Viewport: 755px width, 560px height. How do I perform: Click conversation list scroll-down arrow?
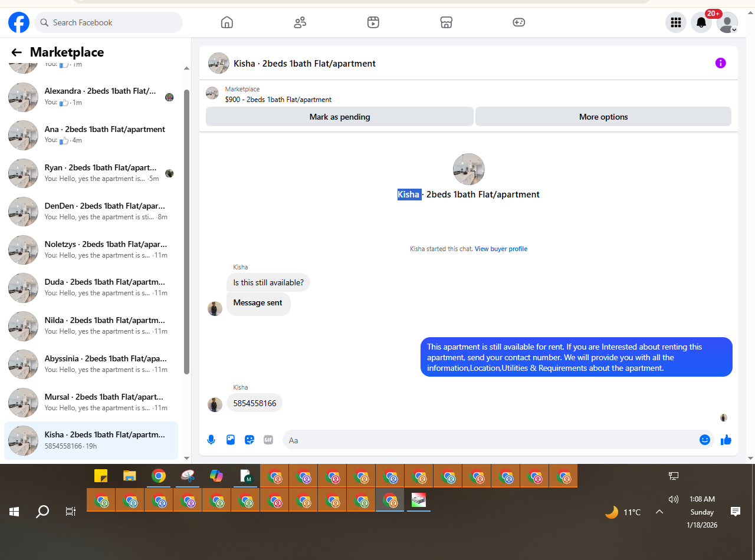pos(187,458)
